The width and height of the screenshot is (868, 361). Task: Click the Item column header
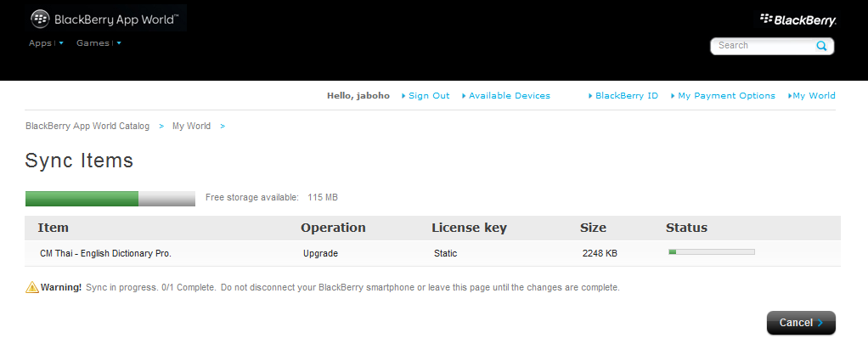click(54, 228)
